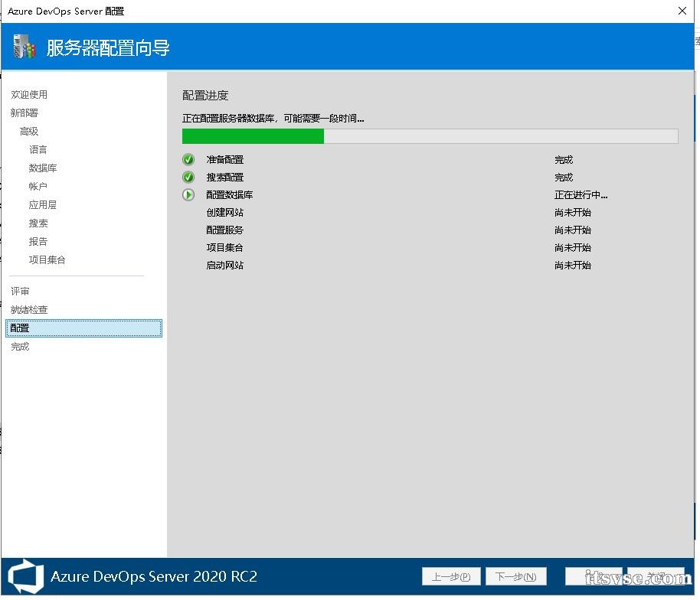The height and width of the screenshot is (600, 700).
Task: Click the server wizard icon in the header
Action: point(24,47)
